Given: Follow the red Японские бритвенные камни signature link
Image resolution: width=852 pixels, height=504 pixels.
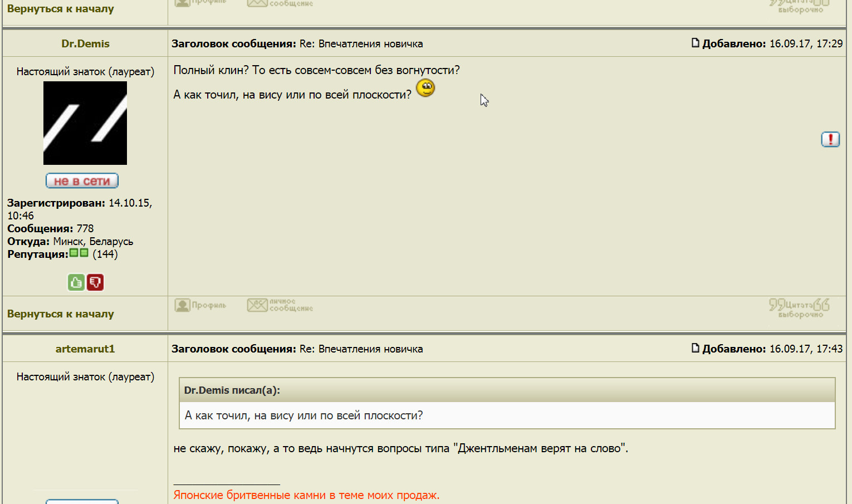Looking at the screenshot, I should [x=306, y=495].
